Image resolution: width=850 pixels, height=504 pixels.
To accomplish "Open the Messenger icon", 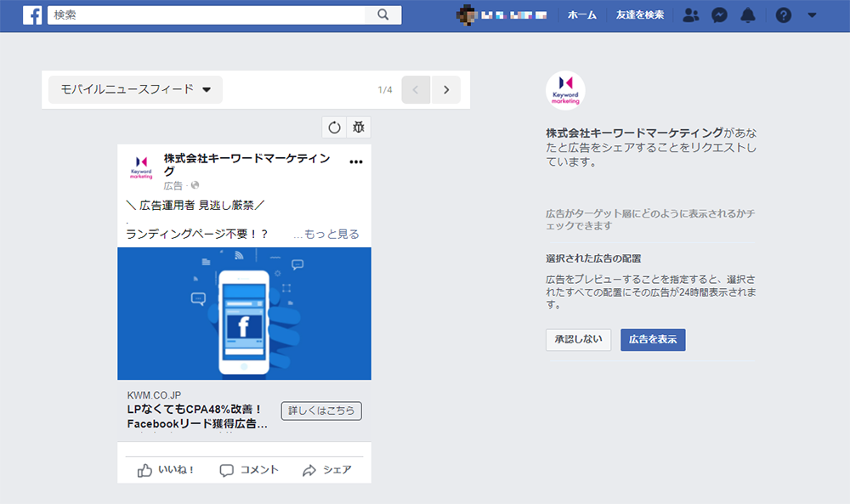I will click(x=719, y=15).
